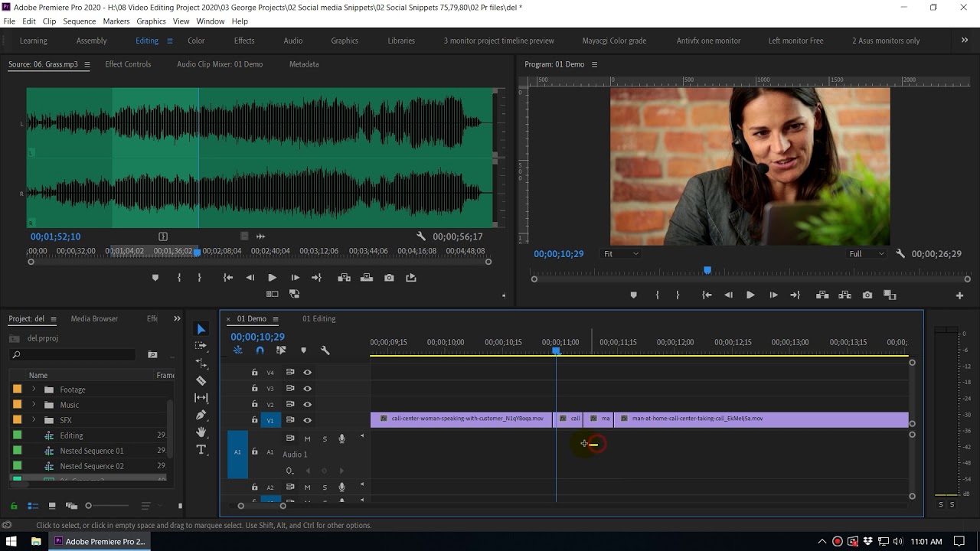Open the Markers menu

pos(116,21)
